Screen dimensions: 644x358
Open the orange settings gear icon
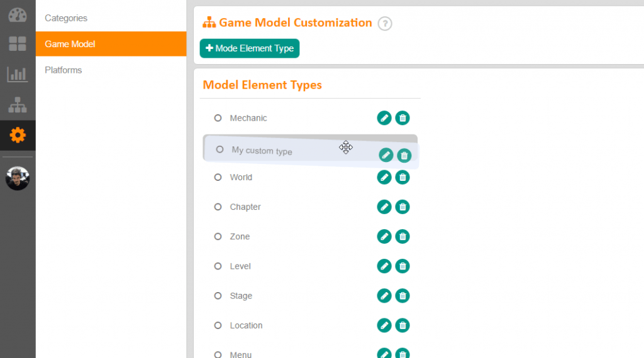(x=18, y=134)
